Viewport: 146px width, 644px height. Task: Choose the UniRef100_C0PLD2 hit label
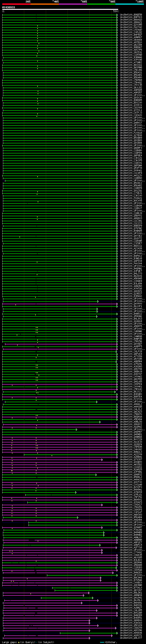pos(131,32)
